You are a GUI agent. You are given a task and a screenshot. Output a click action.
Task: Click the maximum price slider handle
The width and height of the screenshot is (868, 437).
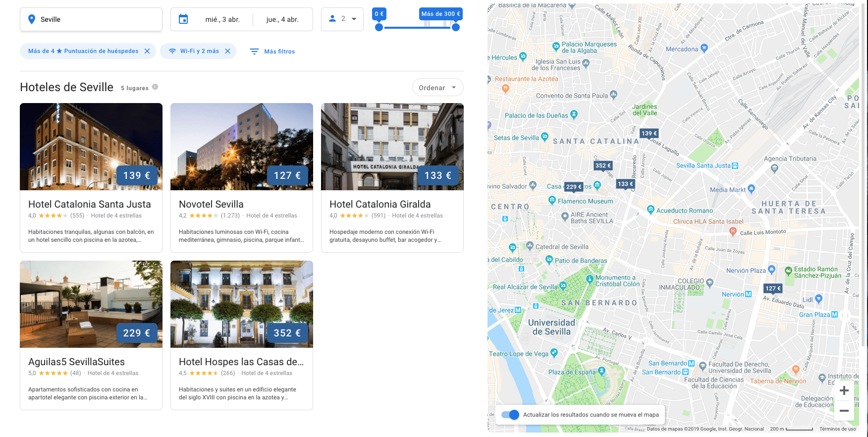tap(456, 27)
